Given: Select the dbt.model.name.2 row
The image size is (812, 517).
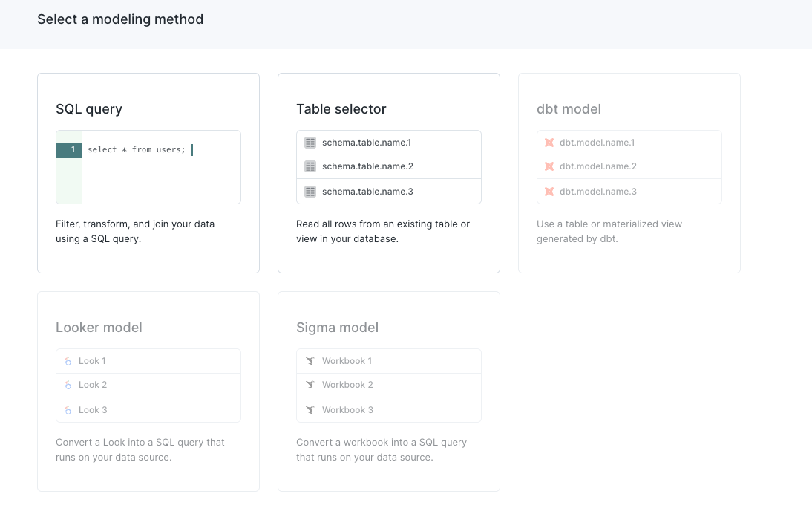Looking at the screenshot, I should click(629, 166).
